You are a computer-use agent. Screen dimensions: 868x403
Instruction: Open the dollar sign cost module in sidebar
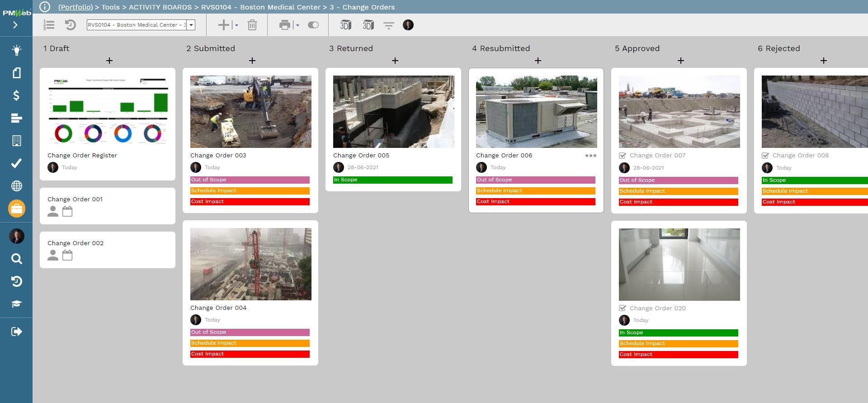point(16,95)
